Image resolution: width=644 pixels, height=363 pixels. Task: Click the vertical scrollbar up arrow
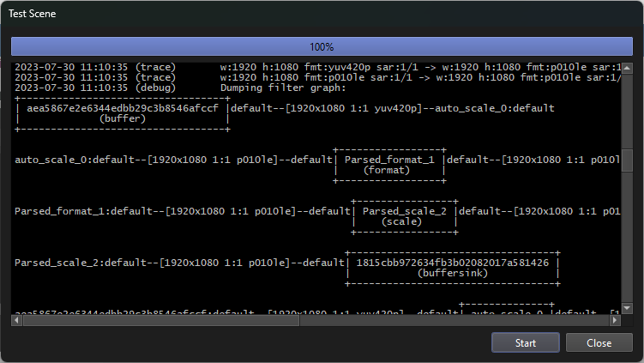tap(627, 67)
